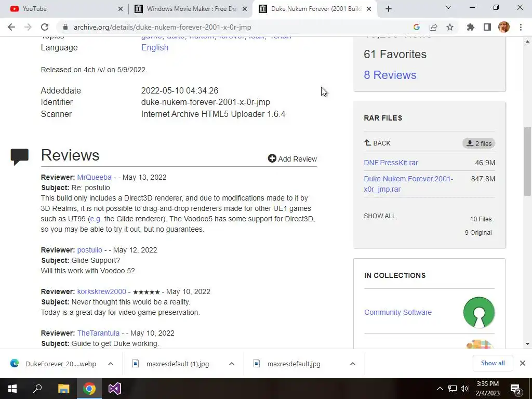Bookmark this page with star icon

pos(450,27)
